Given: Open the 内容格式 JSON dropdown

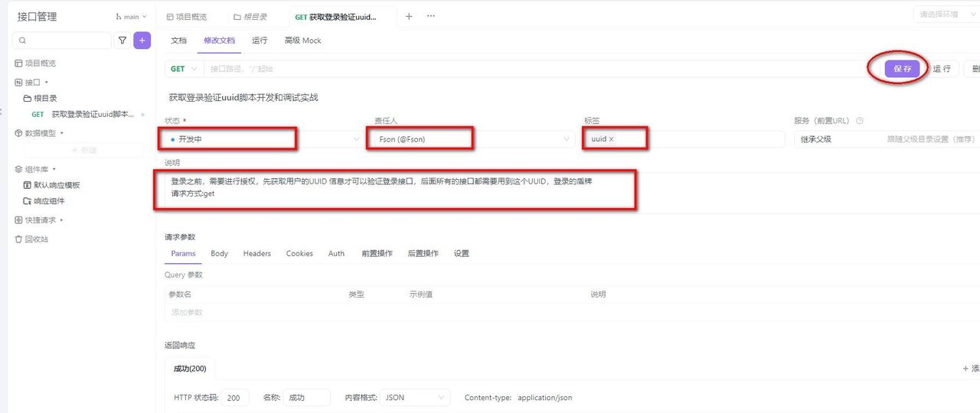Looking at the screenshot, I should 415,398.
